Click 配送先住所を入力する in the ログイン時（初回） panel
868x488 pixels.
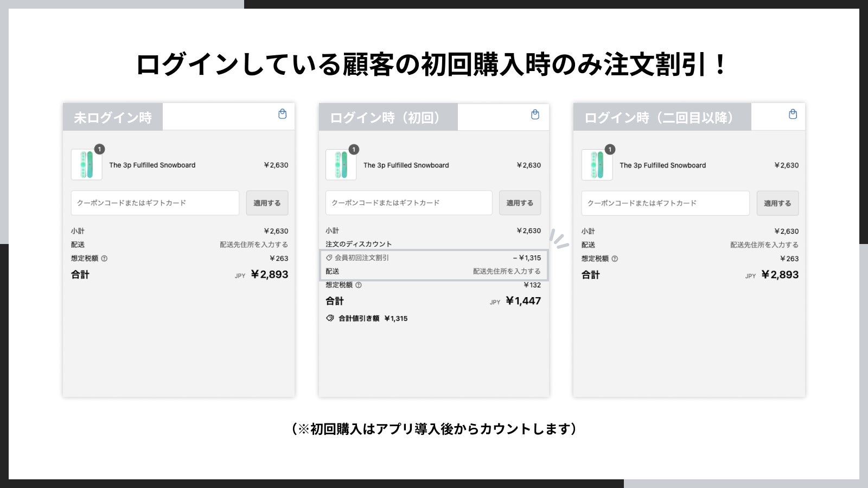[x=506, y=271]
